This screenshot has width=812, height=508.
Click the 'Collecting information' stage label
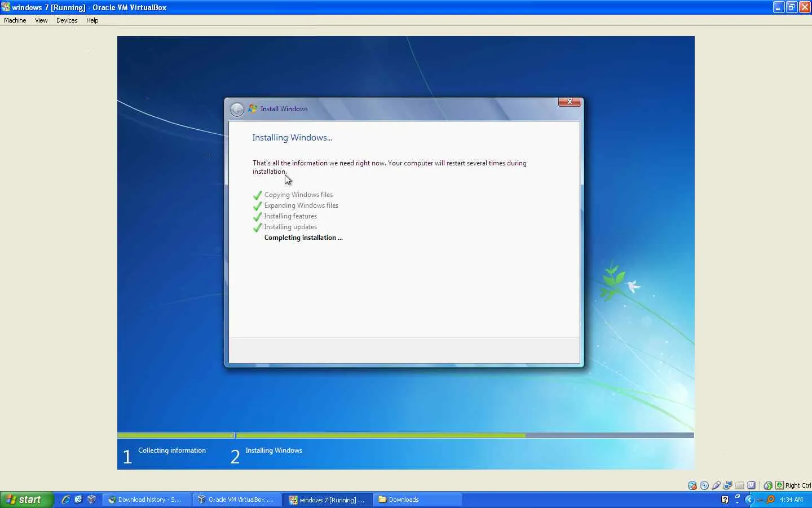pyautogui.click(x=172, y=450)
